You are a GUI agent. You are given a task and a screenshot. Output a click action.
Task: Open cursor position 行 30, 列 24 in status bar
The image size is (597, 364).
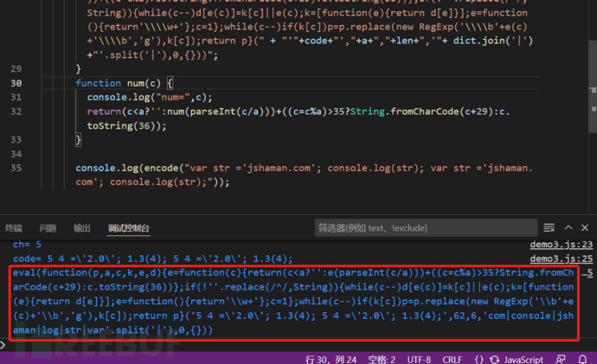point(331,360)
